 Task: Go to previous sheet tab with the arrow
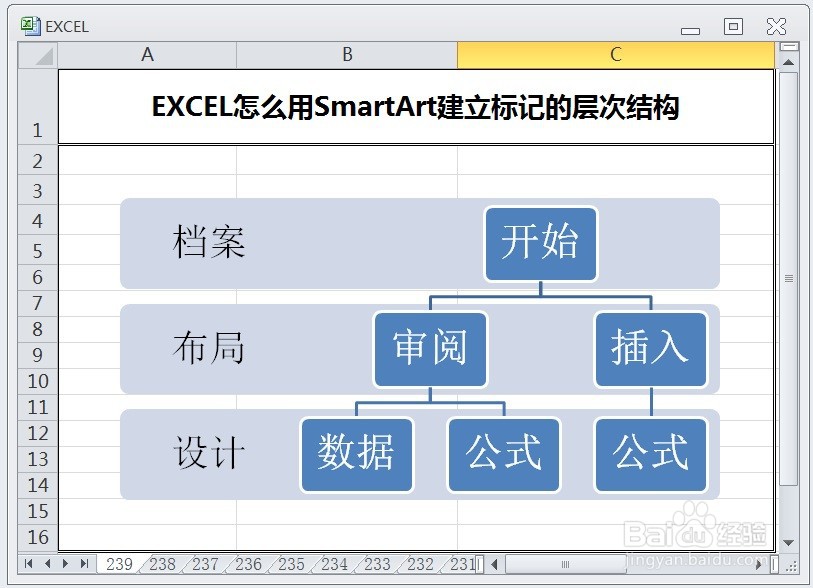point(48,564)
